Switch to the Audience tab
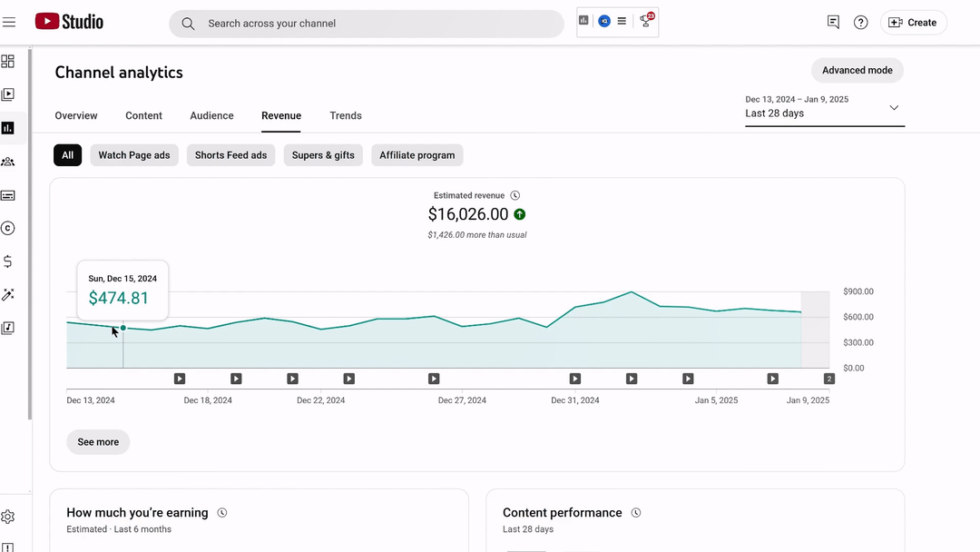Image resolution: width=980 pixels, height=552 pixels. pos(211,115)
